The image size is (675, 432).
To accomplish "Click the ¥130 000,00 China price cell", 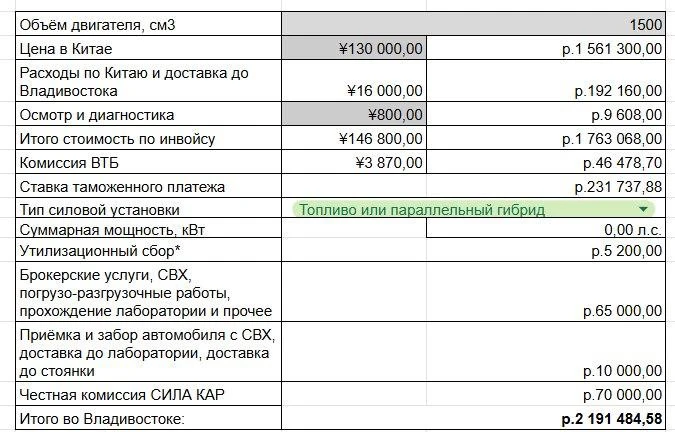I will pyautogui.click(x=354, y=48).
